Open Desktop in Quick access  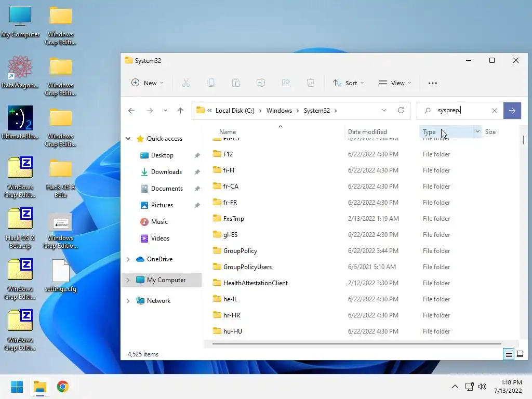pos(162,155)
